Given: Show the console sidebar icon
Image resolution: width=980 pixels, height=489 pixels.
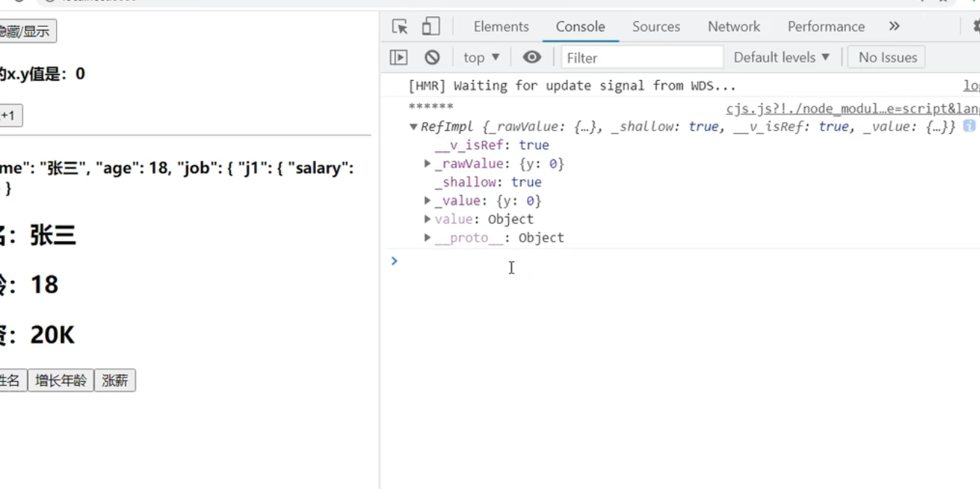Looking at the screenshot, I should point(398,57).
